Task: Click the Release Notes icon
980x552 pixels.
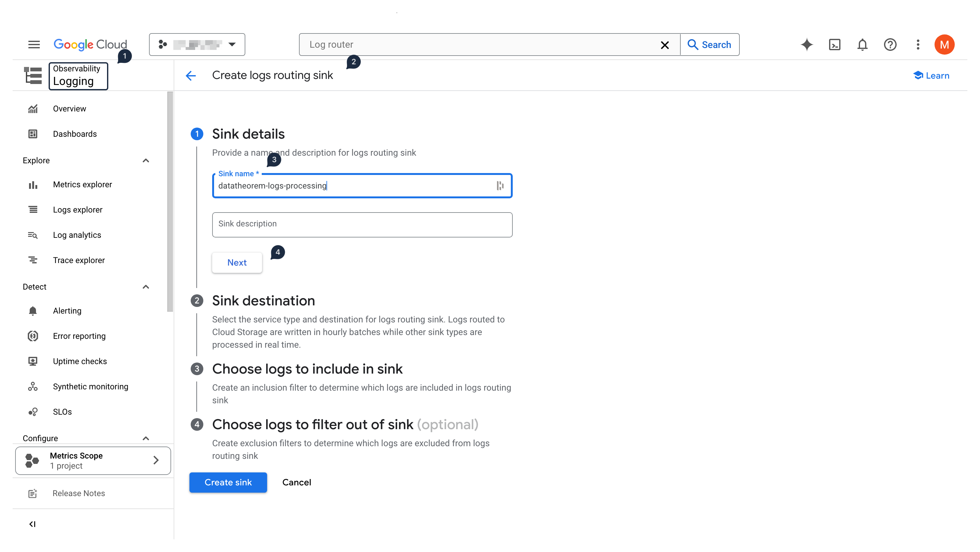Action: [33, 493]
